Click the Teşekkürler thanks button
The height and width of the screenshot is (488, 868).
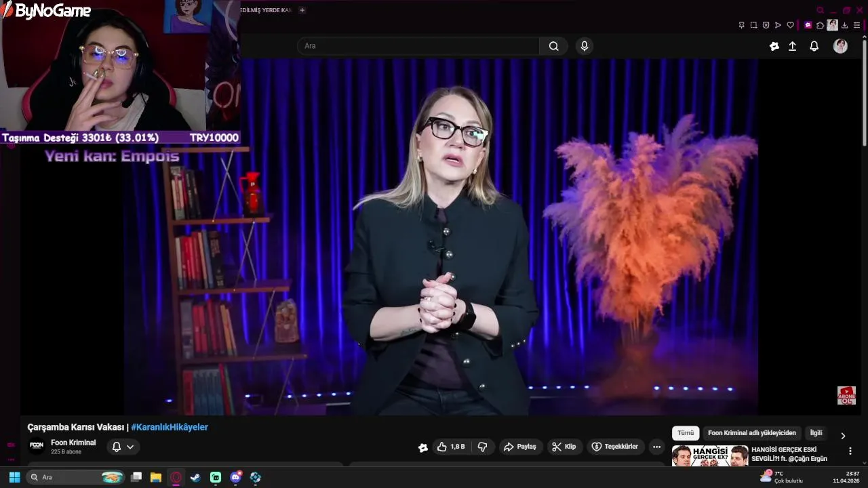point(614,447)
